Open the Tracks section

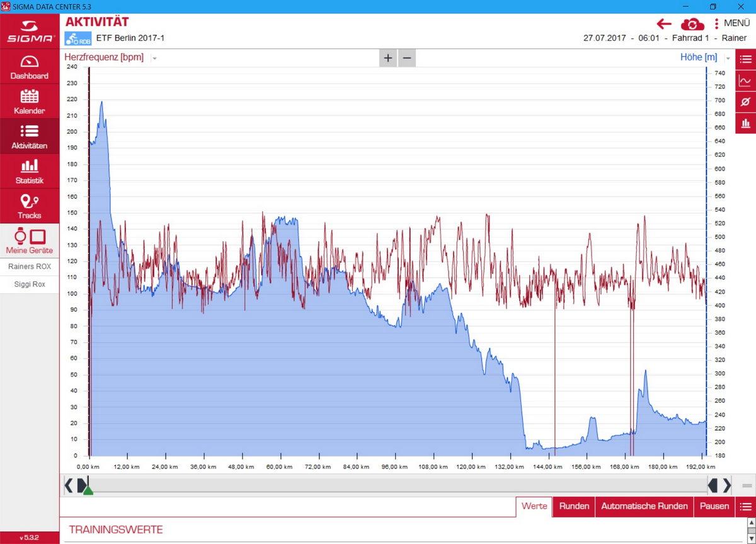pos(30,206)
